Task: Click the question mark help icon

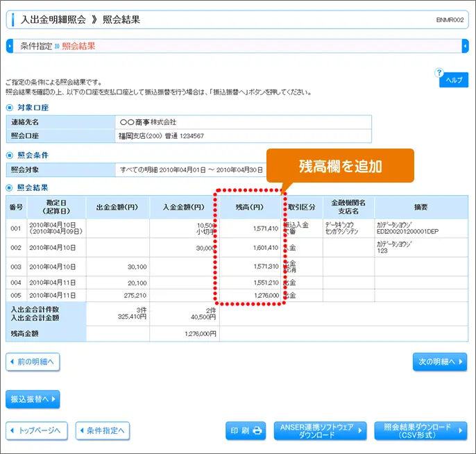Action: [x=439, y=73]
